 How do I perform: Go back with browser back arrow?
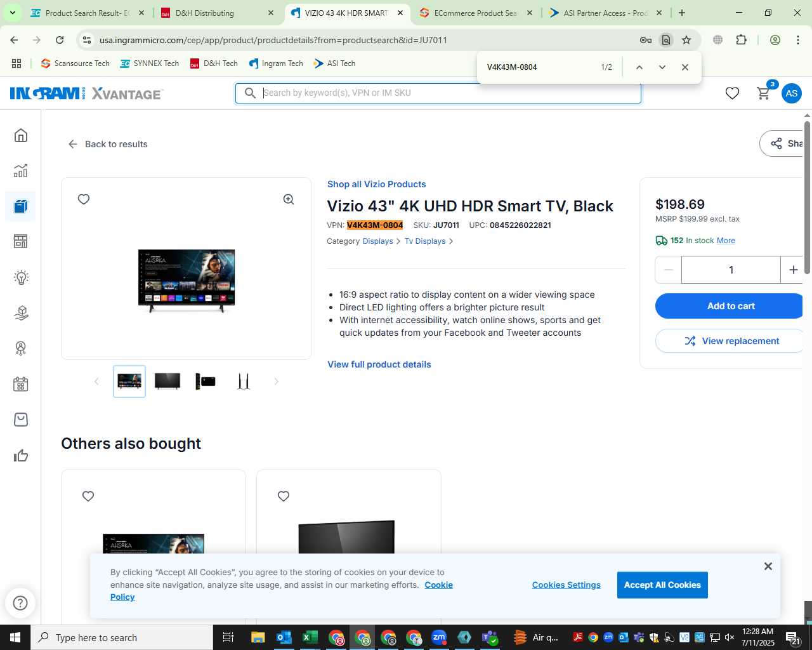[14, 40]
